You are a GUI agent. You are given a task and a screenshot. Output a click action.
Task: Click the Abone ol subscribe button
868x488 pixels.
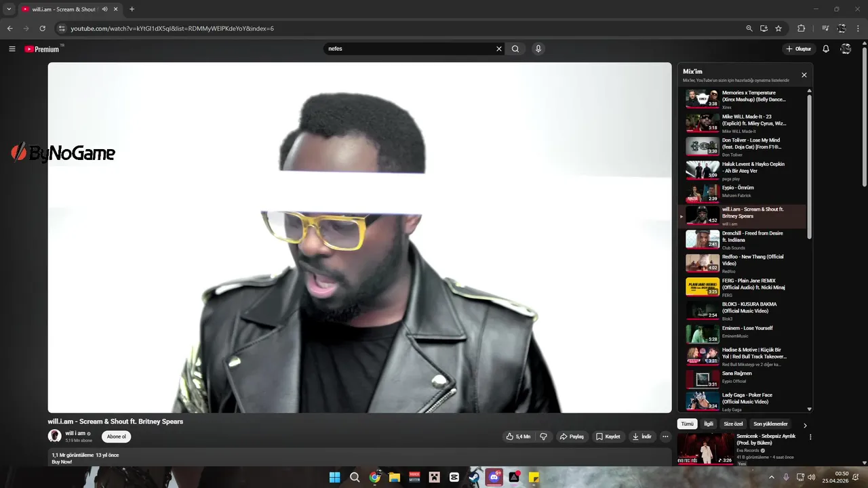[x=117, y=436]
